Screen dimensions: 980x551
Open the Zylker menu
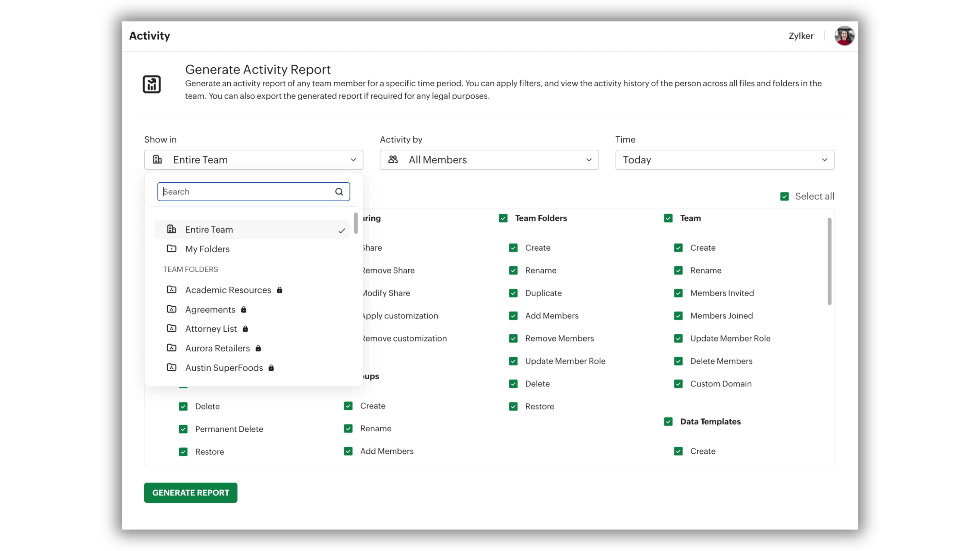click(801, 35)
